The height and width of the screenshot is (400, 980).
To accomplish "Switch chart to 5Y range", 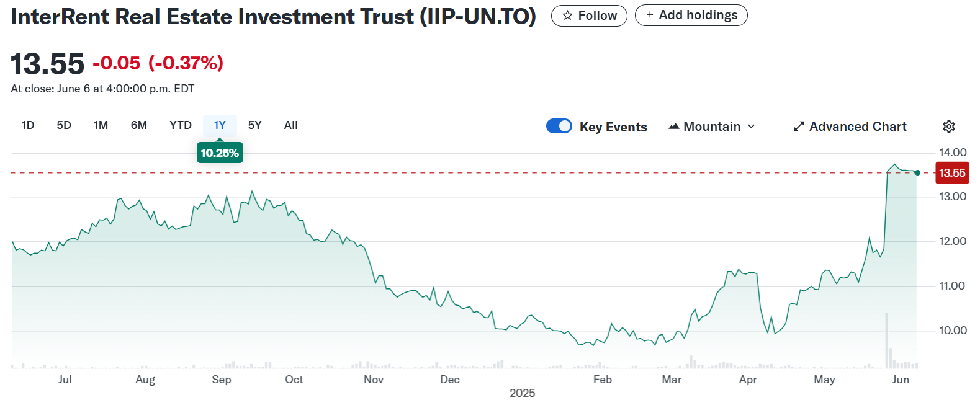I will [254, 125].
